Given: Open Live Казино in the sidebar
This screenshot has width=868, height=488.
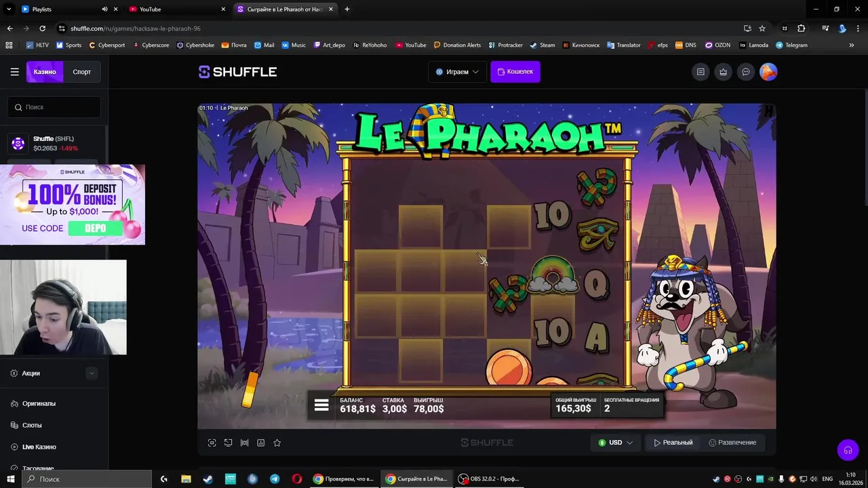Looking at the screenshot, I should coord(39,447).
